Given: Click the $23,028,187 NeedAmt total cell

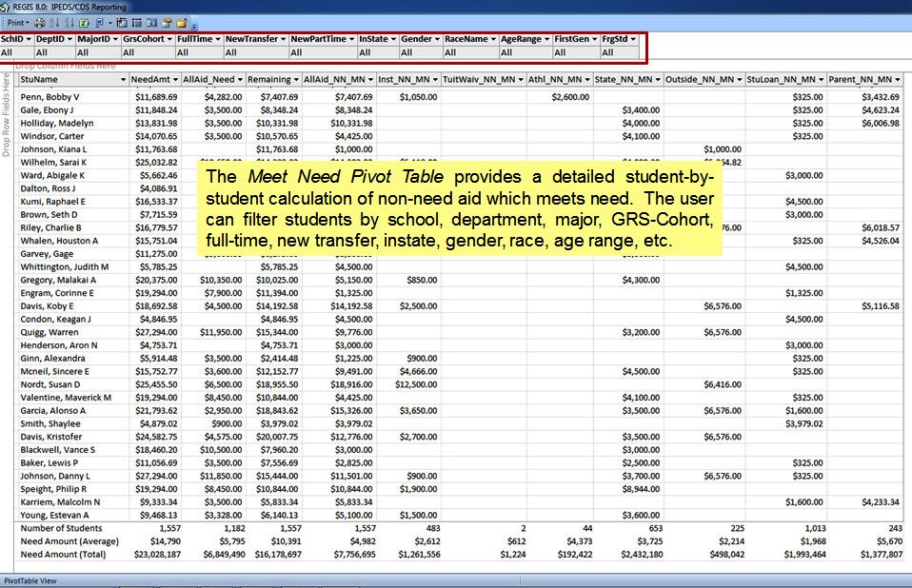Looking at the screenshot, I should pyautogui.click(x=157, y=555).
